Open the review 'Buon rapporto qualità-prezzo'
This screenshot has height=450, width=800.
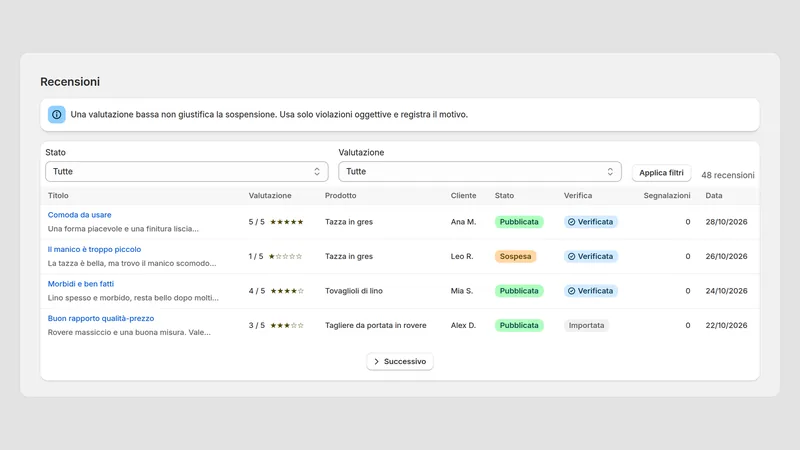(101, 318)
